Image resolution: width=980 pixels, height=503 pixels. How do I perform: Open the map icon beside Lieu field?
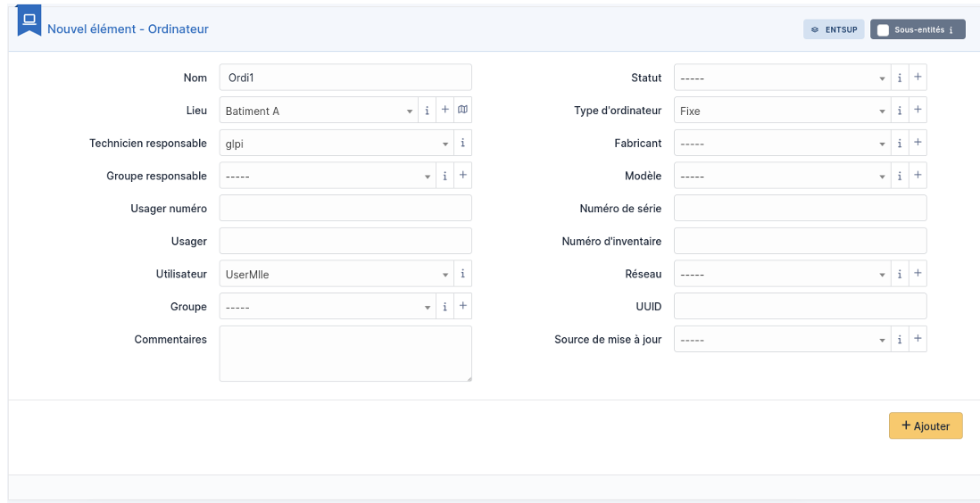coord(462,111)
